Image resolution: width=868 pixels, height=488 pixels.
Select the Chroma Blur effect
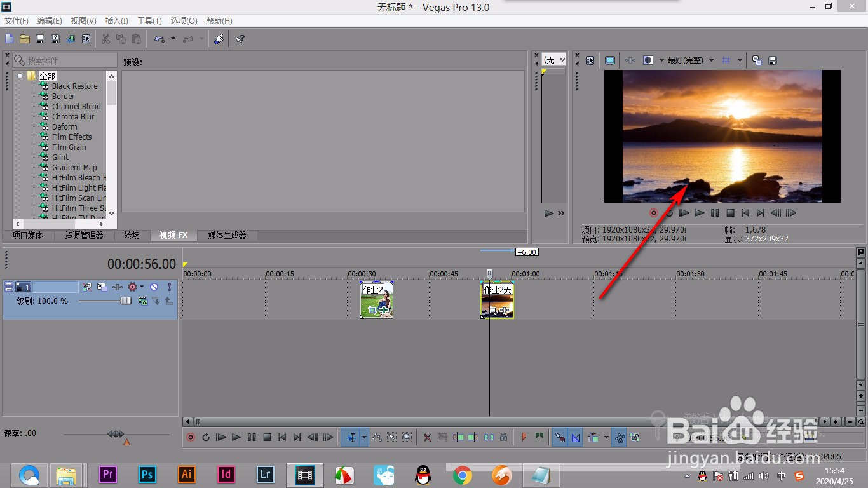pyautogui.click(x=73, y=116)
